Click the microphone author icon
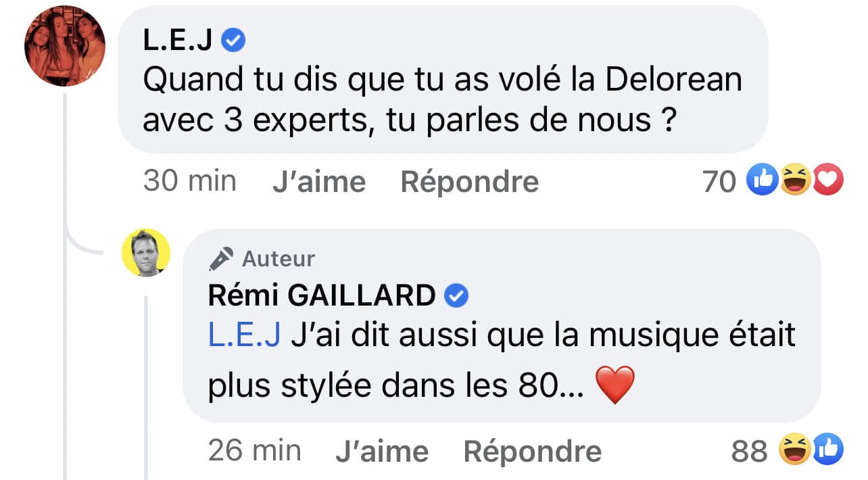Screen dimensions: 868x480 click(221, 259)
